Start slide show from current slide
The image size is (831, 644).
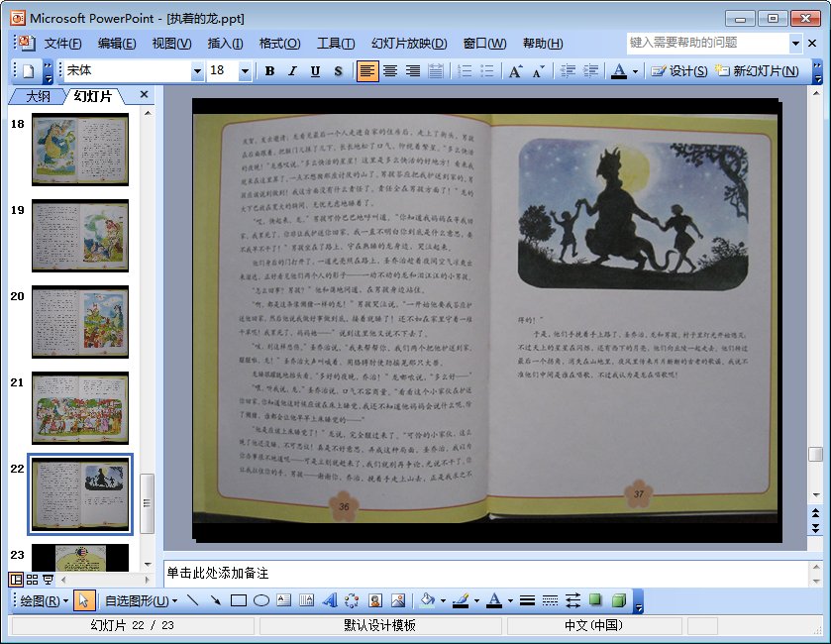(x=48, y=580)
